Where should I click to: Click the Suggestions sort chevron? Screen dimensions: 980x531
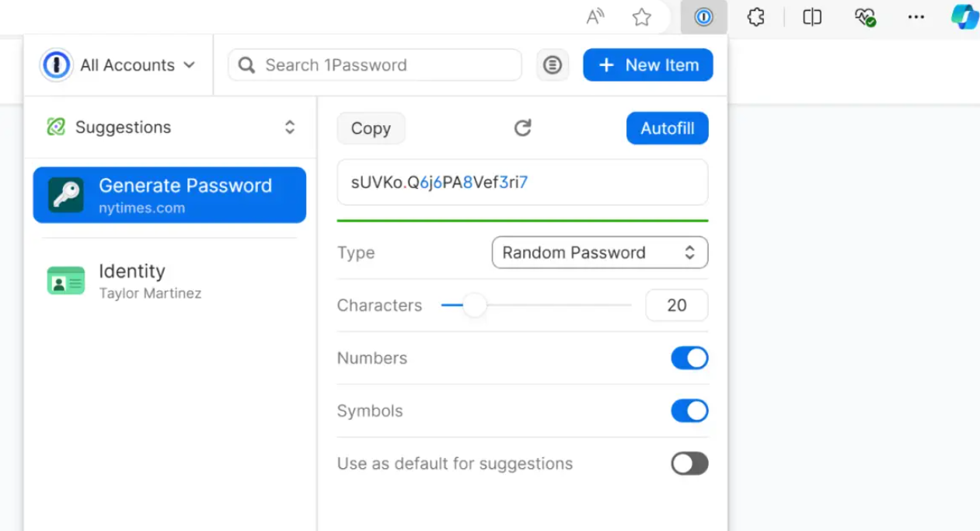pos(289,127)
